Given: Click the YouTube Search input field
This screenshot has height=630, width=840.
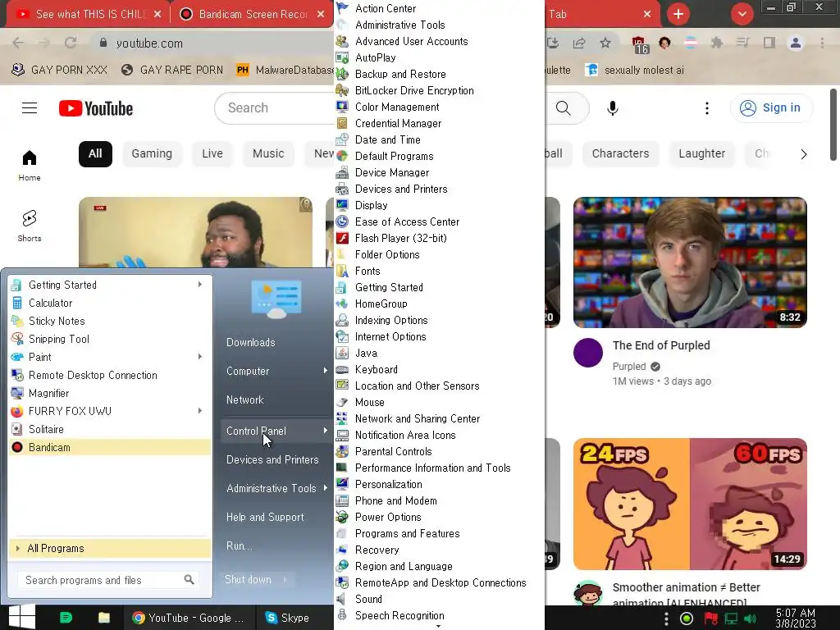Looking at the screenshot, I should coord(274,108).
